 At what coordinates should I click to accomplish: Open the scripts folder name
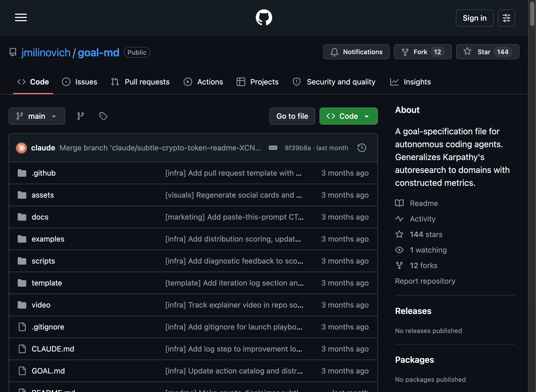pyautogui.click(x=43, y=261)
